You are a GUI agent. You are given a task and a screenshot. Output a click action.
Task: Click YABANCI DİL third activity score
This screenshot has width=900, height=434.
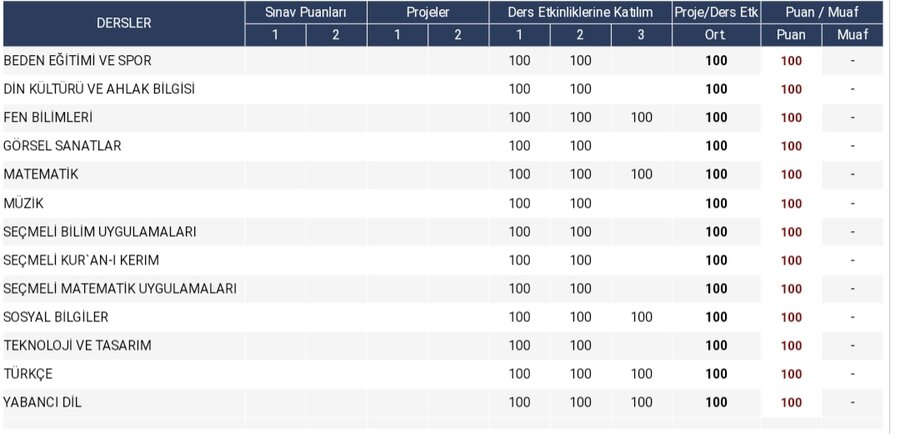coord(641,402)
